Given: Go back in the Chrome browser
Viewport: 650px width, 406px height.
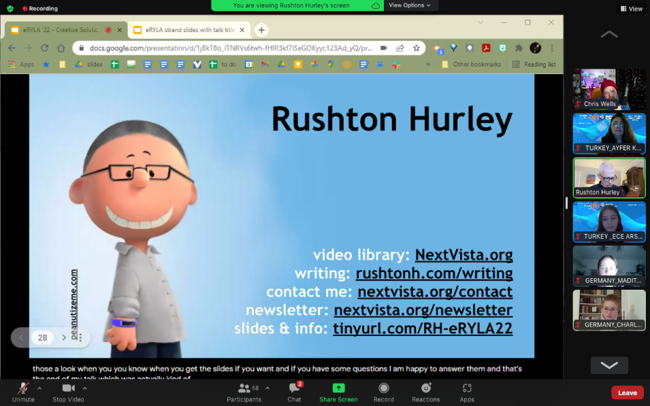Looking at the screenshot, I should tap(12, 48).
